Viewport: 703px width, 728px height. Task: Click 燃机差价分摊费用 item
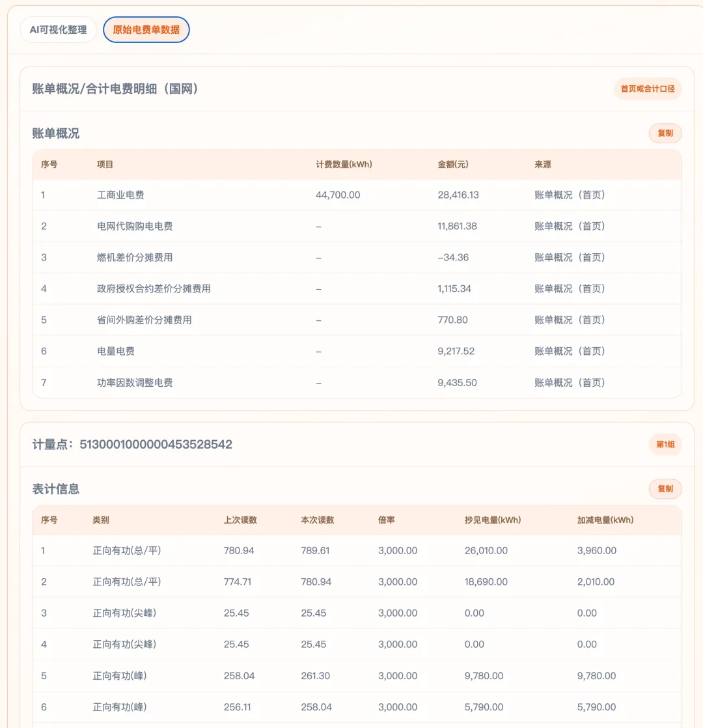coord(135,257)
